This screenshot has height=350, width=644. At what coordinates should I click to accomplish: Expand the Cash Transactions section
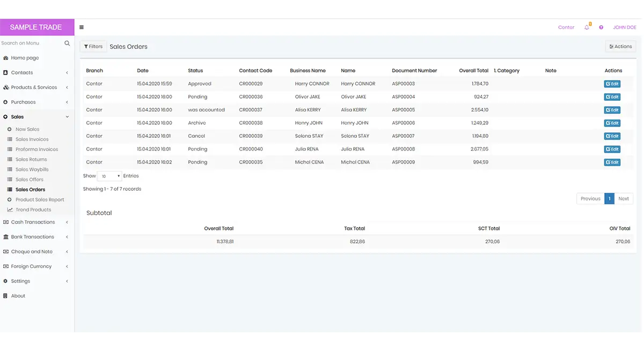(x=37, y=222)
